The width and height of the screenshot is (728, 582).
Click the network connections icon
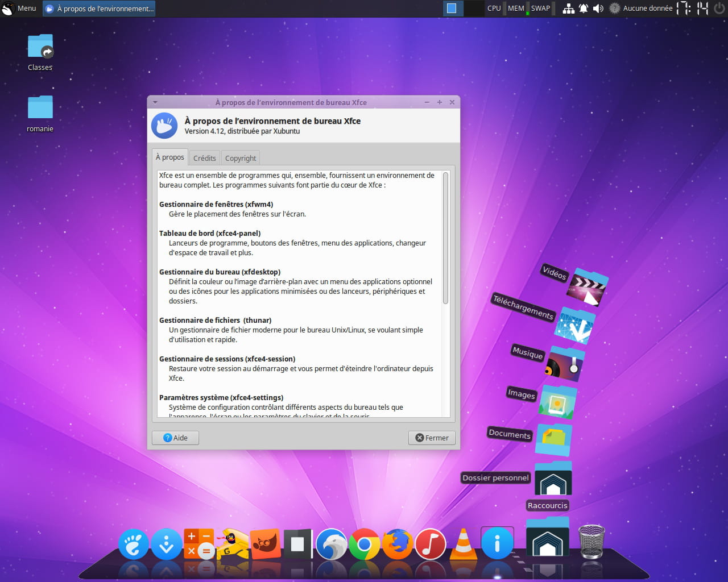tap(568, 9)
